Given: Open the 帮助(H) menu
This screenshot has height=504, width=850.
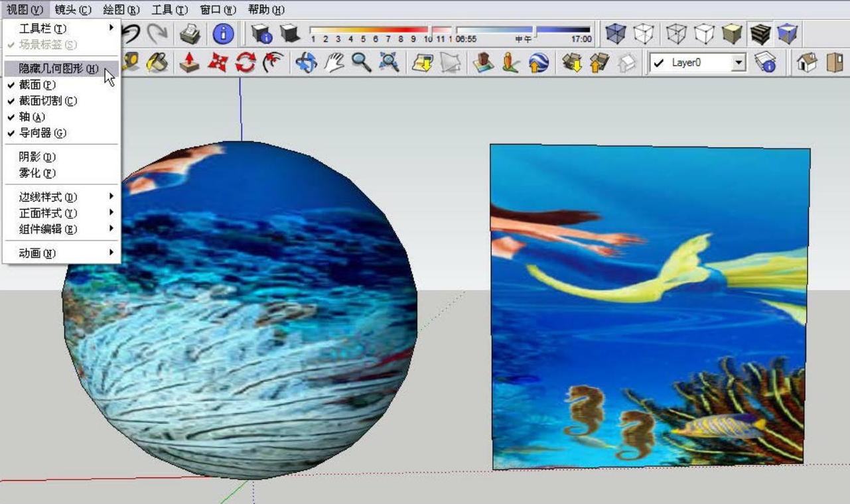Looking at the screenshot, I should tap(266, 9).
